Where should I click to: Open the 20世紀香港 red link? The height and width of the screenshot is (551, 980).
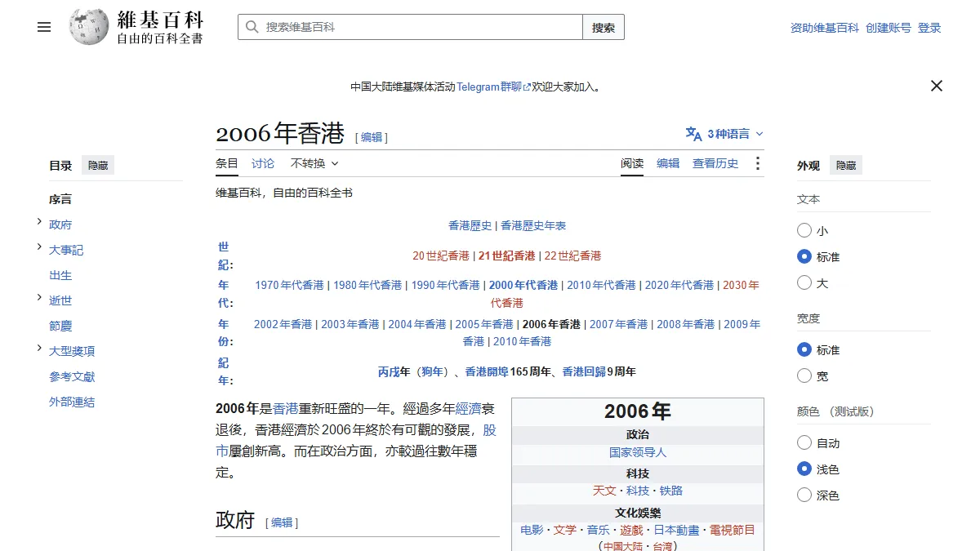point(441,256)
